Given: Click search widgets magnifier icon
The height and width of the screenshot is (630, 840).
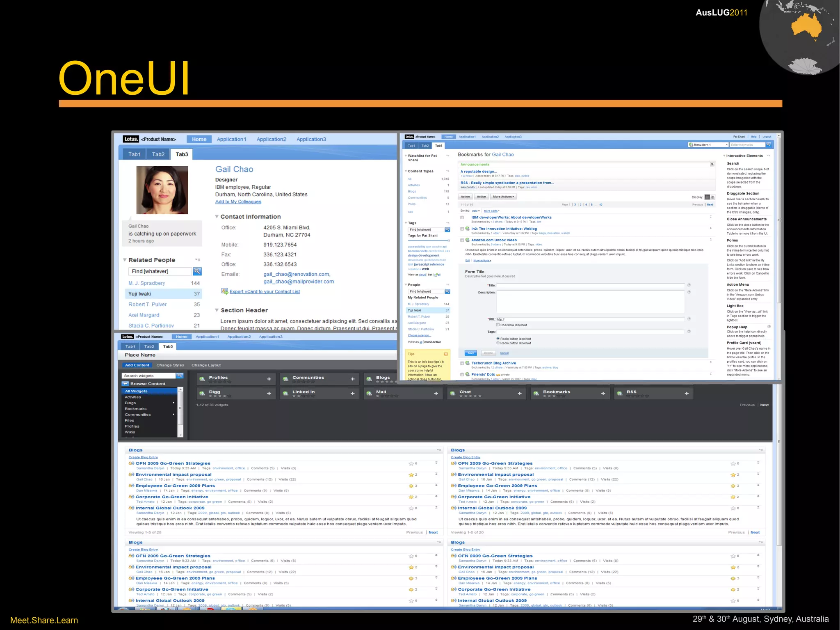Looking at the screenshot, I should point(180,376).
